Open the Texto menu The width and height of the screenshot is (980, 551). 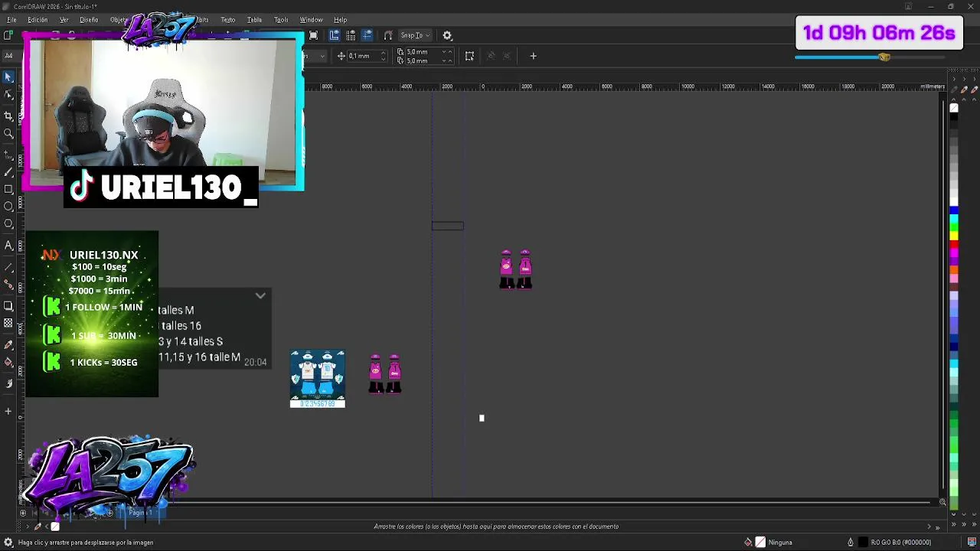tap(227, 20)
